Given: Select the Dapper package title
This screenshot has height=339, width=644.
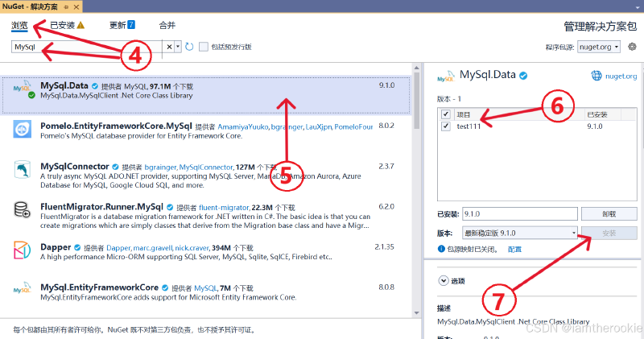Looking at the screenshot, I should click(x=56, y=247).
